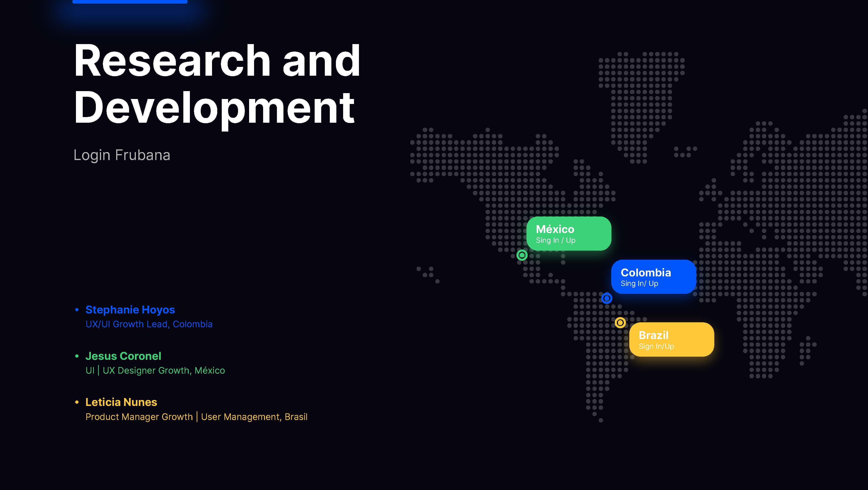Click the green bullet beside Jesus Coronel
The height and width of the screenshot is (490, 868).
77,356
